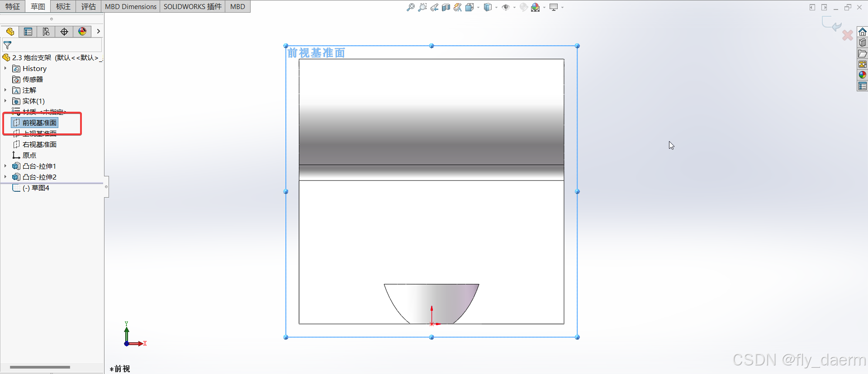Image resolution: width=868 pixels, height=374 pixels.
Task: Expand the History folder
Action: [5, 68]
